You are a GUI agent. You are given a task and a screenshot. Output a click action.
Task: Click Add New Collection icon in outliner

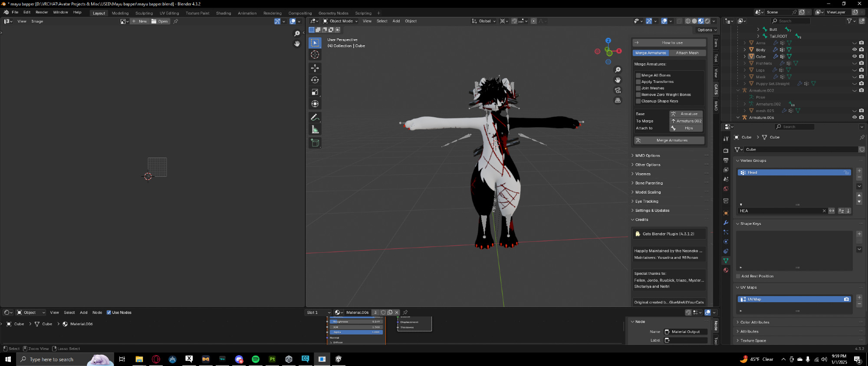tap(862, 21)
